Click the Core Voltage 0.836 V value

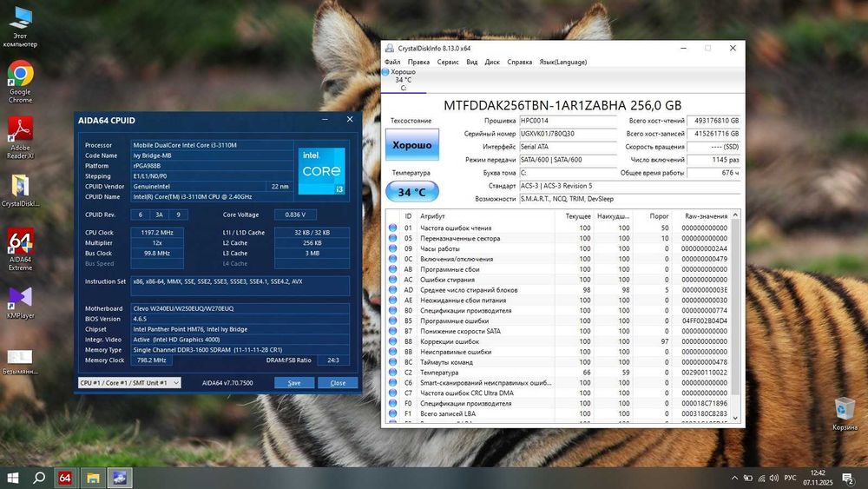point(295,215)
